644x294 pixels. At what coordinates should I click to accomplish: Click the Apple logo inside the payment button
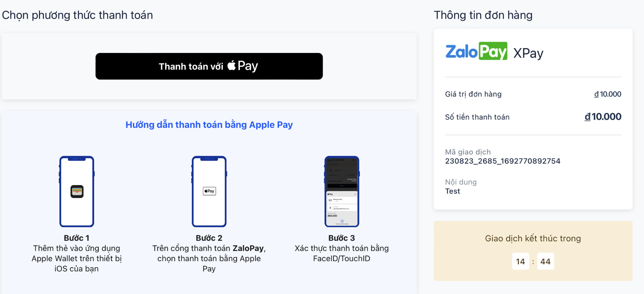(x=233, y=65)
